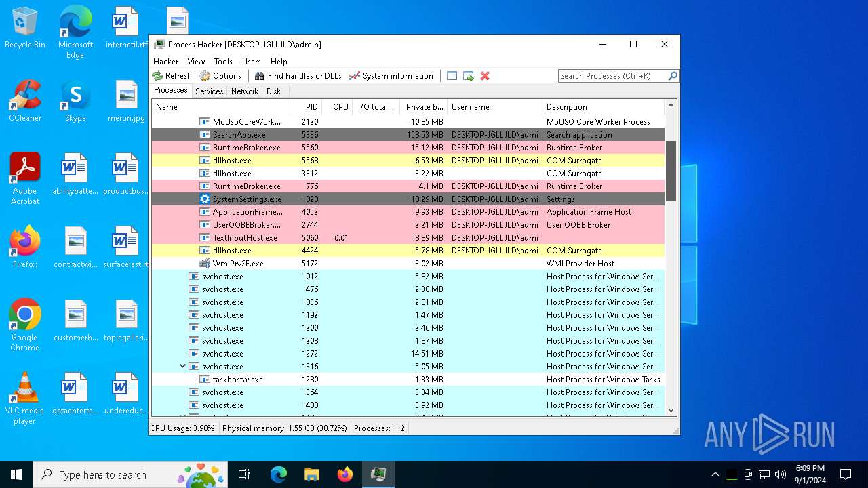The height and width of the screenshot is (488, 868).
Task: Select ApplicationFrameHost process row
Action: tap(408, 212)
